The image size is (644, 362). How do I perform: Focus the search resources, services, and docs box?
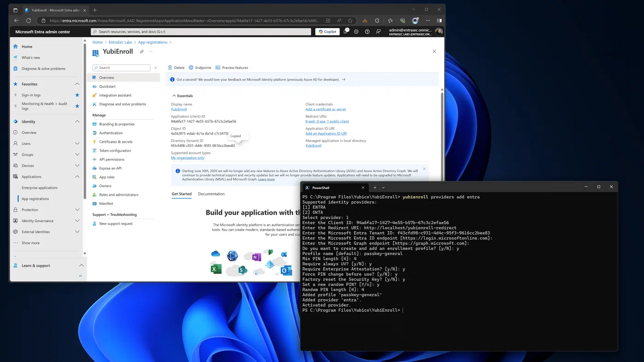[201, 32]
